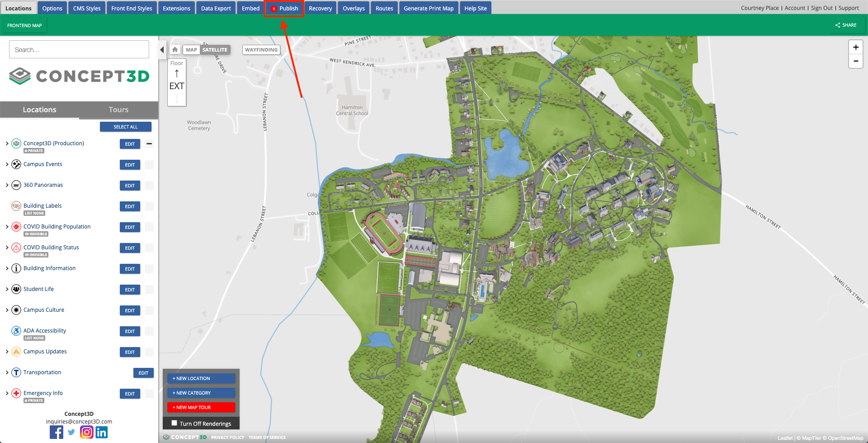Click the Share button
The image size is (868, 443).
click(846, 25)
